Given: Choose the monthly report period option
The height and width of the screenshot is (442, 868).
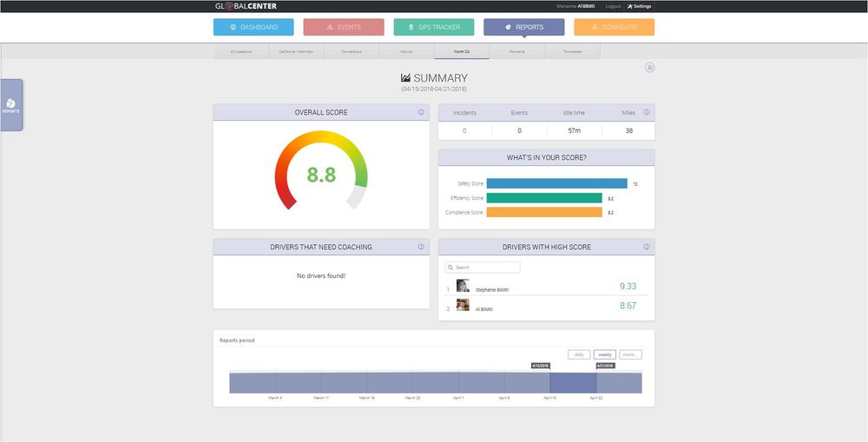Looking at the screenshot, I should tap(631, 354).
